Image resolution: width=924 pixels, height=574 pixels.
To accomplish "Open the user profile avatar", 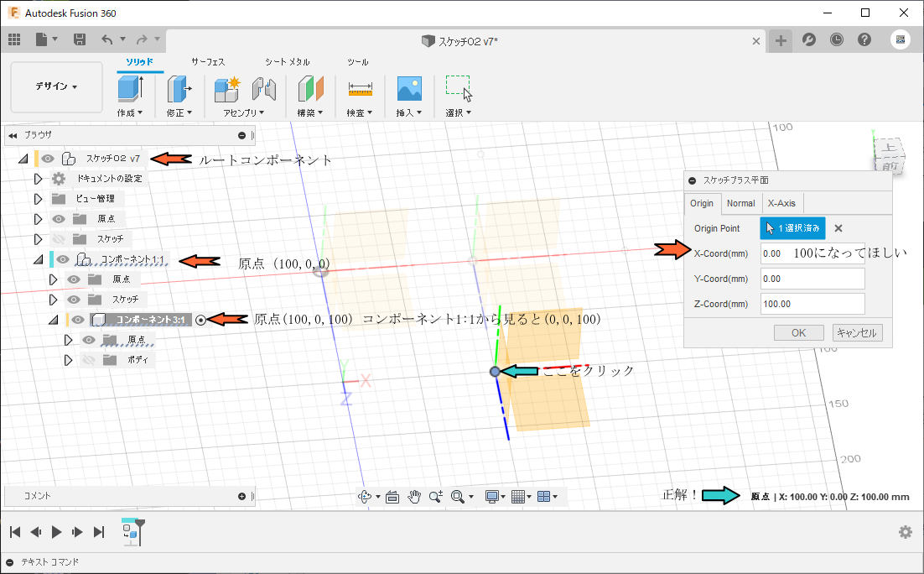I will (x=900, y=39).
